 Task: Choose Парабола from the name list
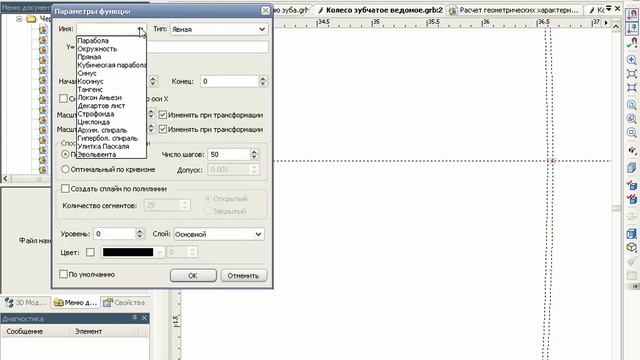coord(93,40)
